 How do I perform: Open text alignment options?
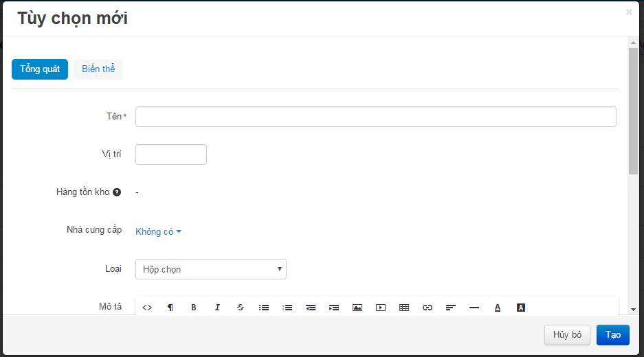coord(451,308)
